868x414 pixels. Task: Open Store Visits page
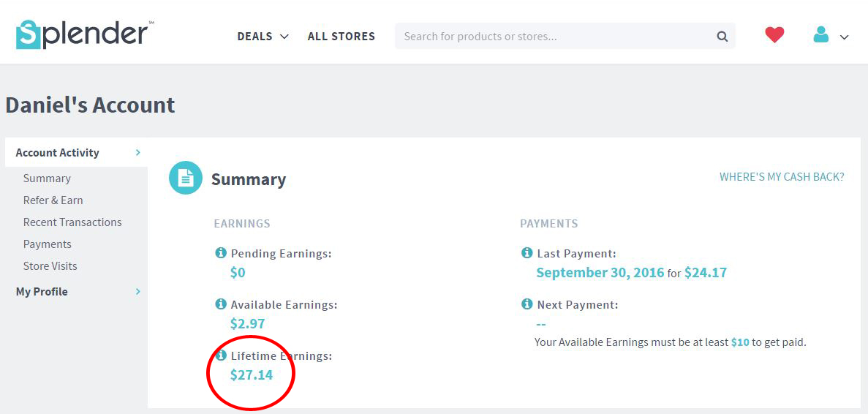[50, 266]
